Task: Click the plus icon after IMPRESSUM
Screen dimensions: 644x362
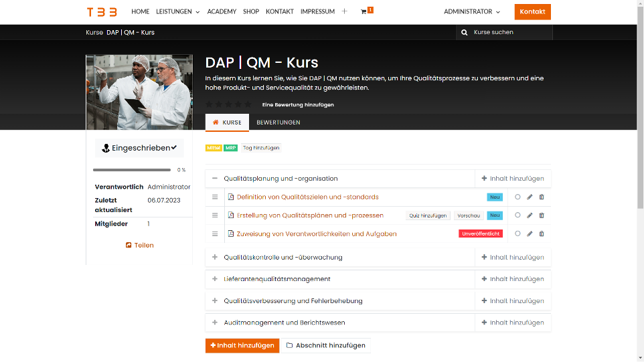Action: coord(344,11)
